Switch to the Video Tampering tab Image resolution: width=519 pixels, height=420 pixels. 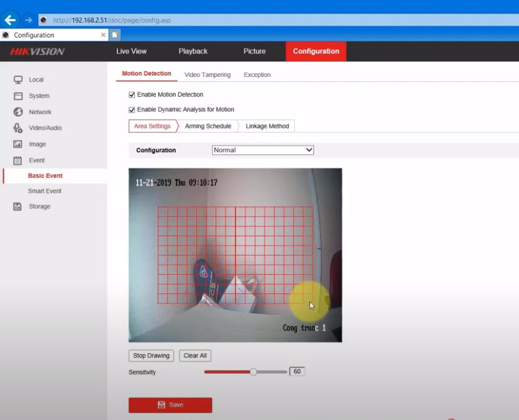point(207,75)
